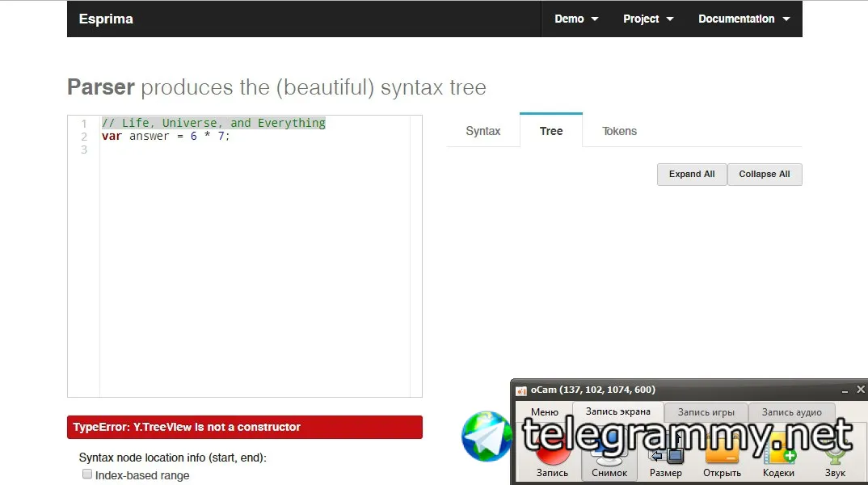Click the '// Life, Universe, and Everything' comment

click(213, 123)
